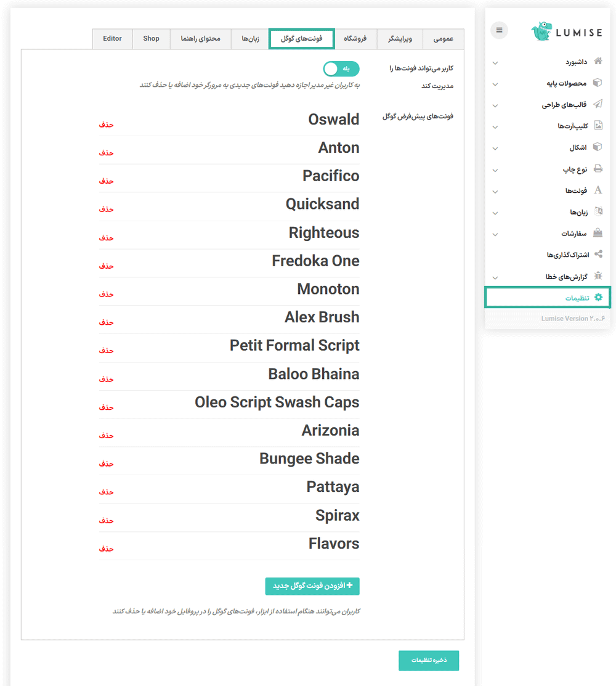Delete the Oswald font
This screenshot has height=686, width=616.
(x=107, y=125)
